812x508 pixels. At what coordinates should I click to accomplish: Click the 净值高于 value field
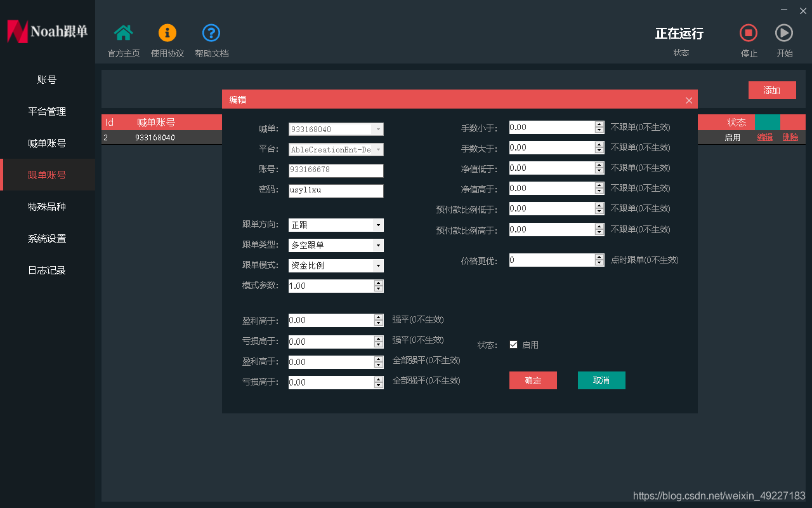click(557, 188)
